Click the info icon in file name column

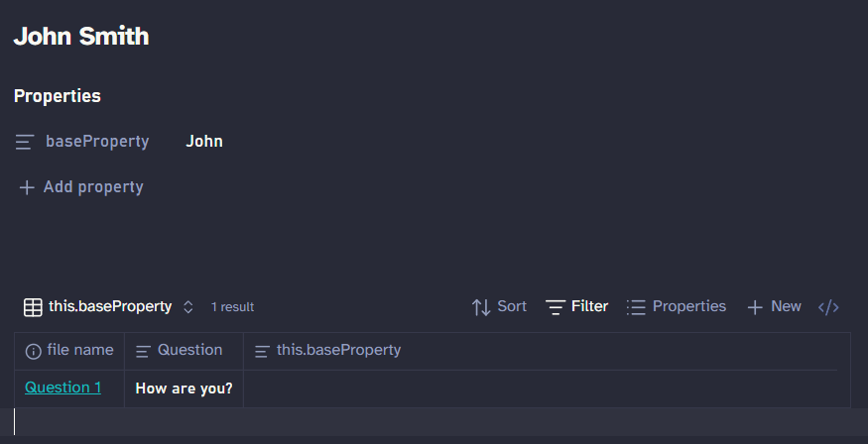pyautogui.click(x=34, y=351)
